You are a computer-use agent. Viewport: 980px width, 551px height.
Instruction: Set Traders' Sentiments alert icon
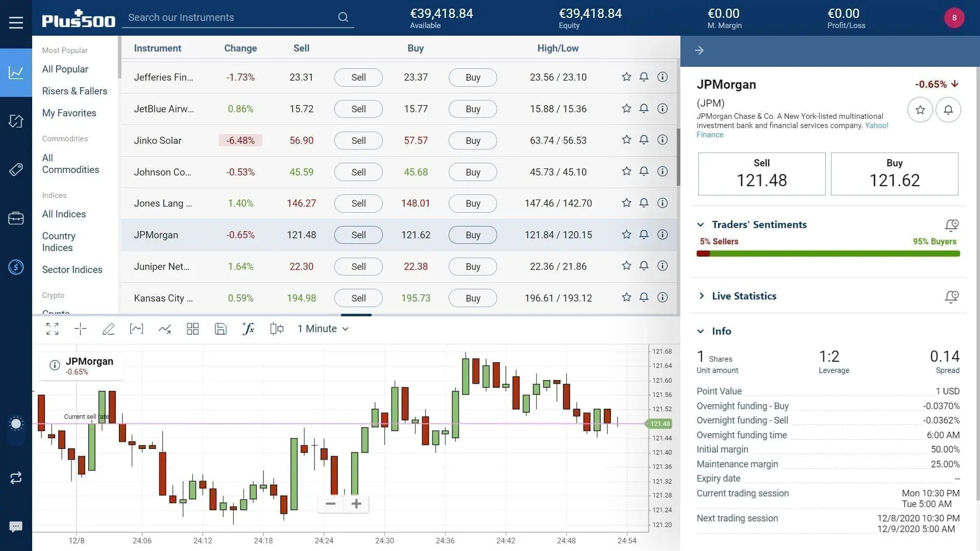[952, 225]
